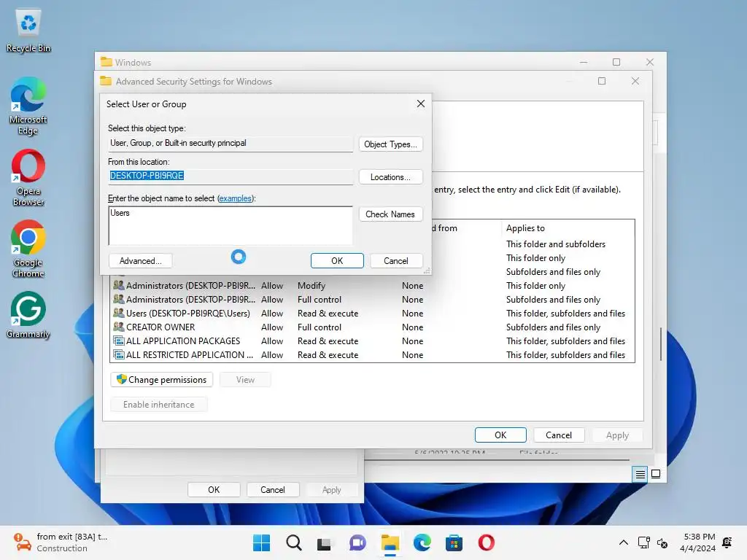Open Microsoft Store on taskbar

(454, 542)
